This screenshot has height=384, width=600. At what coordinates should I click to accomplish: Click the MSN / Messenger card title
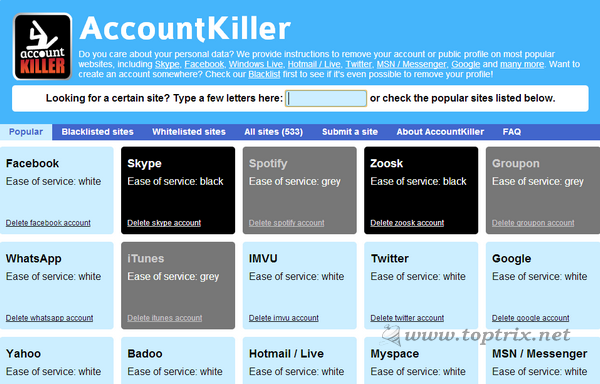click(540, 354)
